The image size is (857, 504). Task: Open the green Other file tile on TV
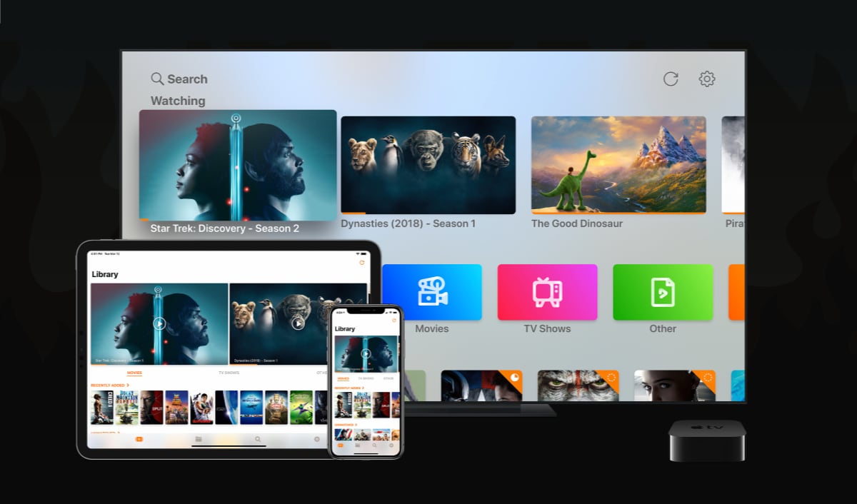coord(663,292)
